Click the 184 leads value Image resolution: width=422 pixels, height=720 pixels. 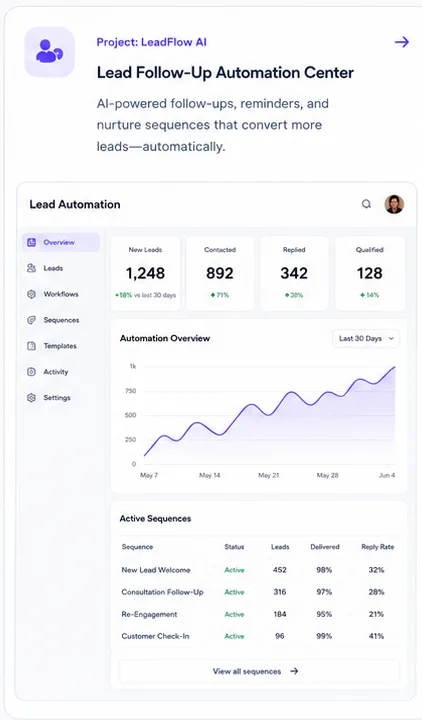(x=280, y=614)
